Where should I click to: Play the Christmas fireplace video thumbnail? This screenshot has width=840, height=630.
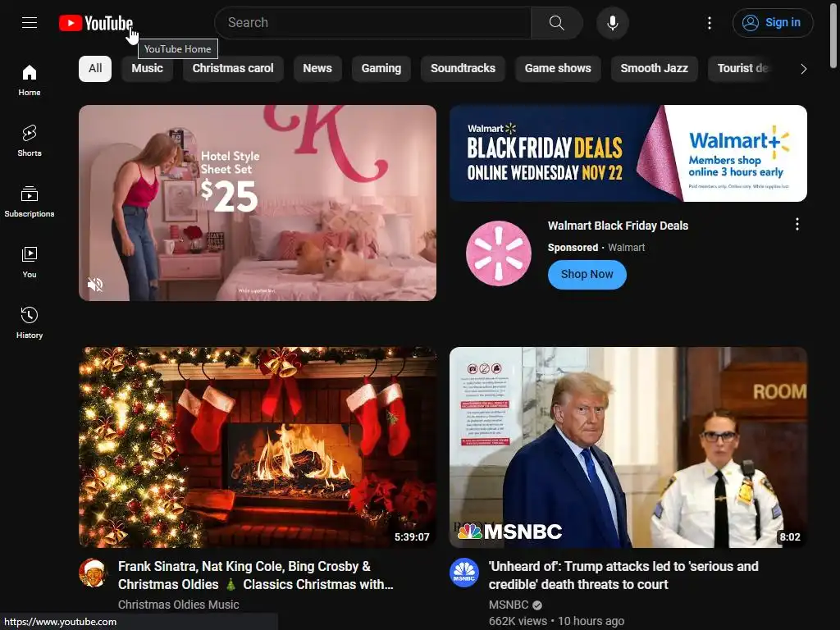point(258,447)
